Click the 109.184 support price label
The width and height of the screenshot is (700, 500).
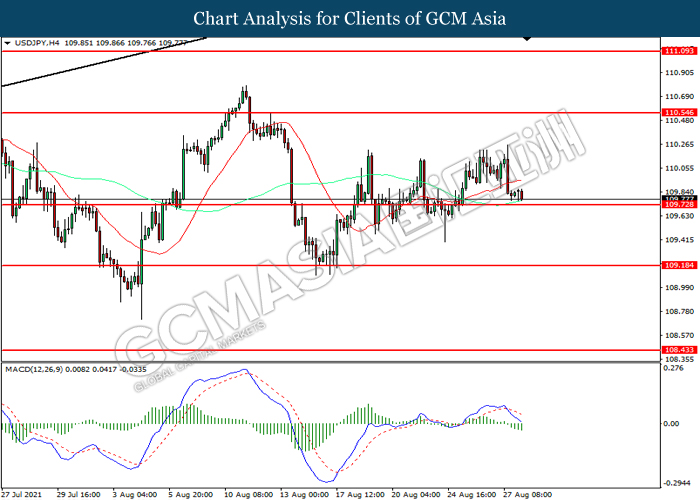pos(679,265)
